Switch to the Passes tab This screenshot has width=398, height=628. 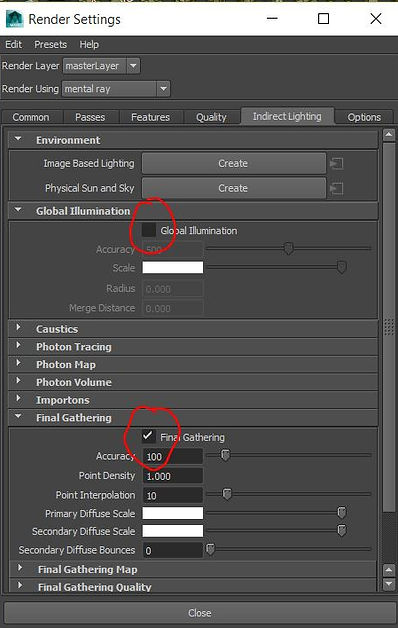(x=90, y=117)
